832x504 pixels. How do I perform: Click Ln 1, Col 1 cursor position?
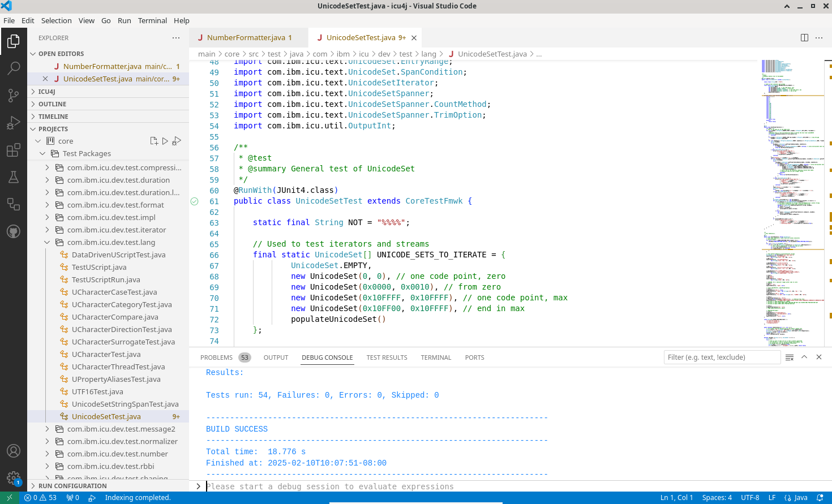point(676,498)
